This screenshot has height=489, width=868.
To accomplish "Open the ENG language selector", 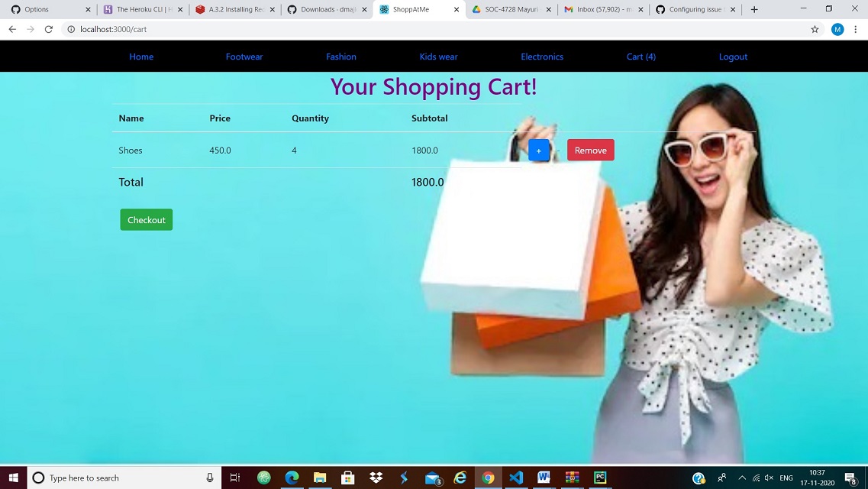I will point(786,478).
